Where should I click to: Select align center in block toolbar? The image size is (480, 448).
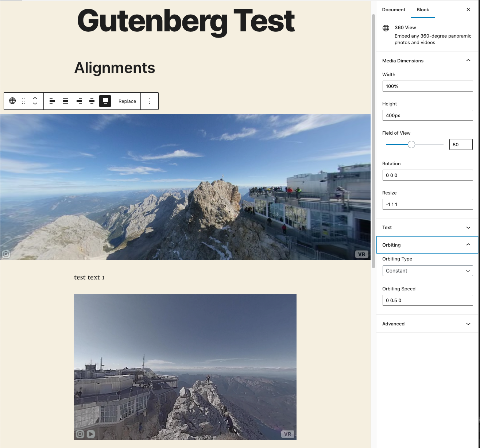click(66, 101)
